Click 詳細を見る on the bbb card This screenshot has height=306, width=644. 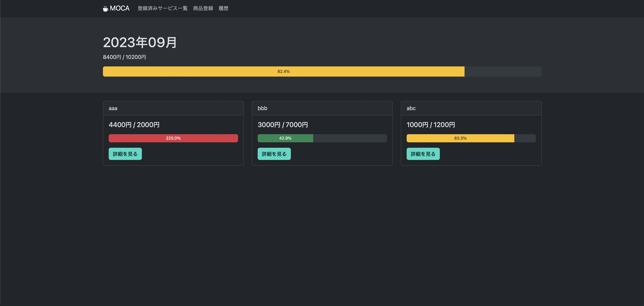(274, 154)
